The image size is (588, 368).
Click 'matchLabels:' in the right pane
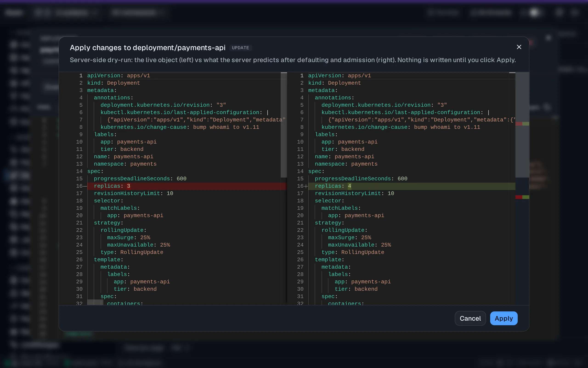coord(341,208)
